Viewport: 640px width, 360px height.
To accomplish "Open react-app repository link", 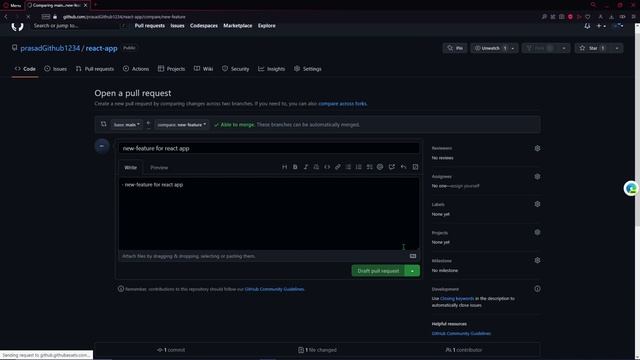I will [x=101, y=48].
